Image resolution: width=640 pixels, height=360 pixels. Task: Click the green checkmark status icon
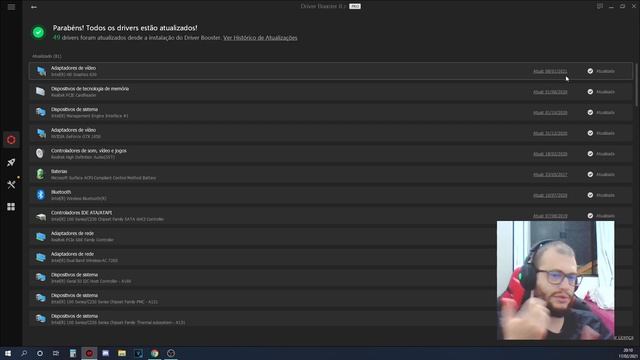pyautogui.click(x=38, y=32)
